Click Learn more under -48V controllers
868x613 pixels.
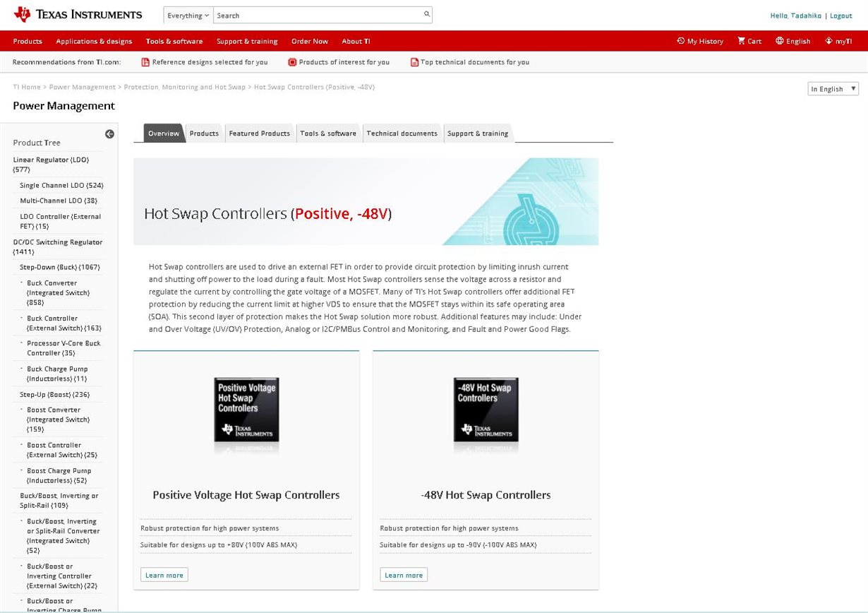[x=404, y=575]
